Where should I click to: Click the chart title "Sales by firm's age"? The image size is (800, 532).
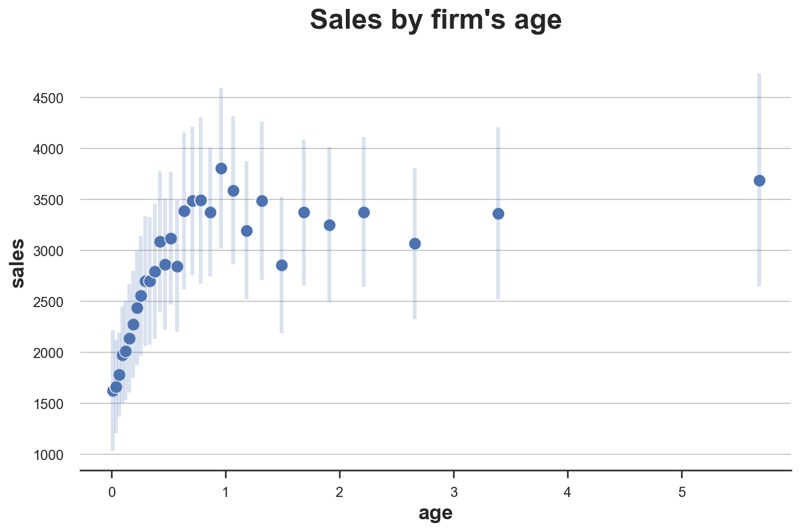pyautogui.click(x=436, y=20)
